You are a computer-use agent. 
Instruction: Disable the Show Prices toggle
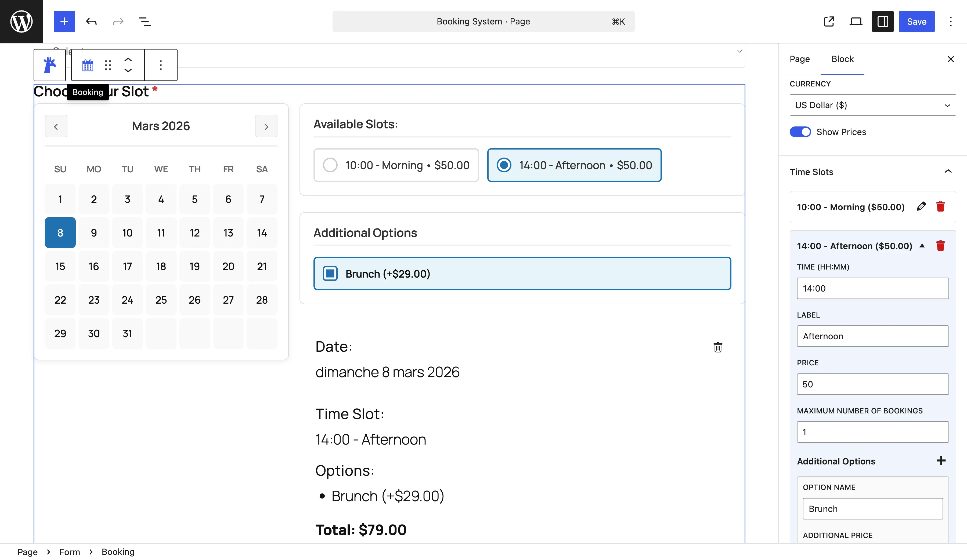[x=800, y=132]
